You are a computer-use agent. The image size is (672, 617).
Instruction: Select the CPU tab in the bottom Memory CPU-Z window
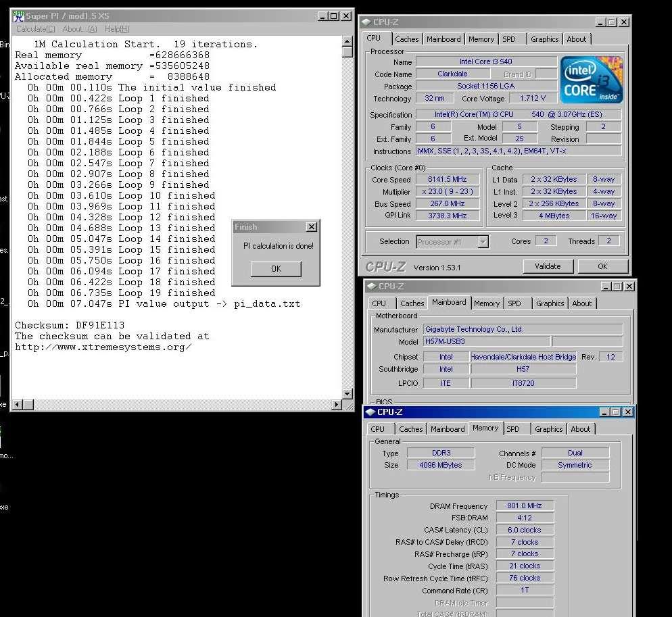[x=377, y=429]
